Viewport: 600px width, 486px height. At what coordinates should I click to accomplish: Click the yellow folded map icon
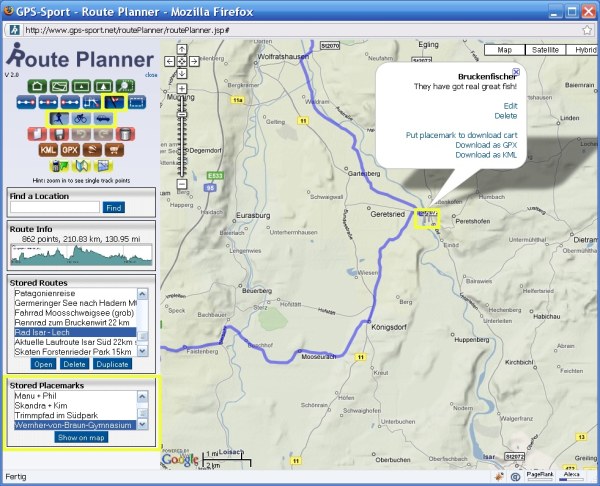coord(81,166)
